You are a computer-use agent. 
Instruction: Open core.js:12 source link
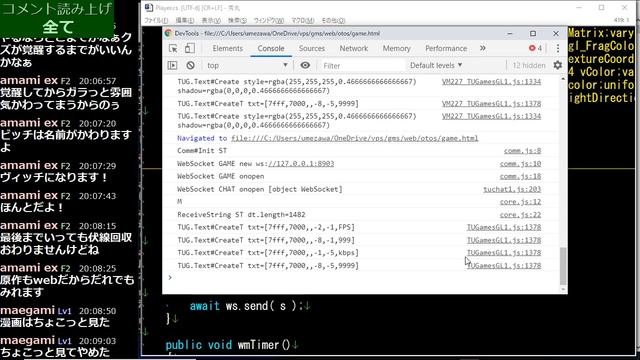click(x=520, y=202)
